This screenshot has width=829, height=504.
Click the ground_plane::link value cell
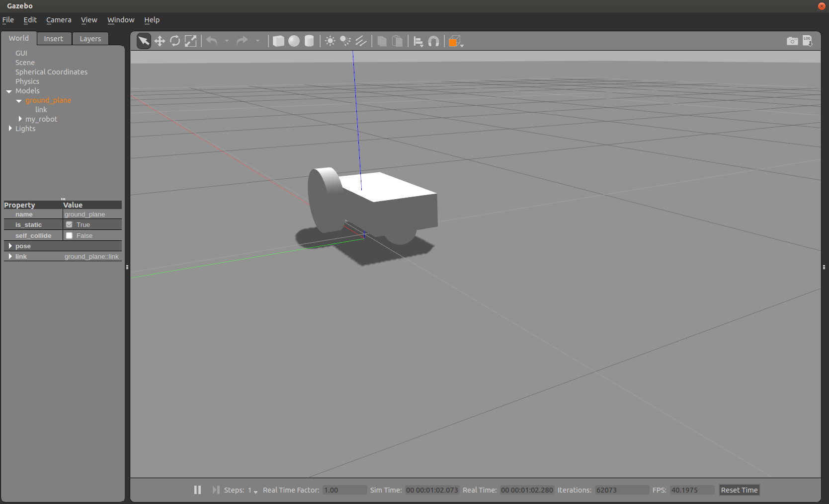click(x=92, y=257)
